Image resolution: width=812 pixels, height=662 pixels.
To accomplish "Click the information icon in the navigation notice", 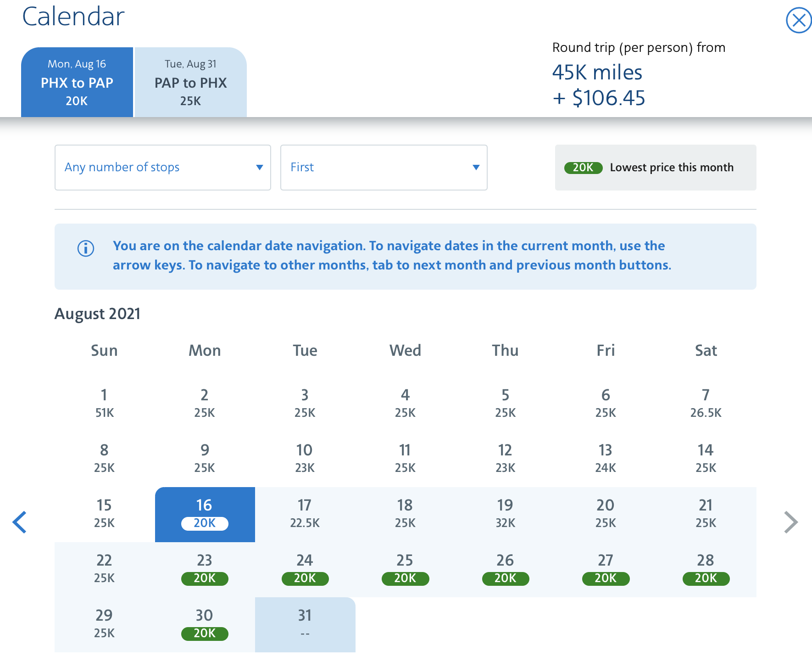I will [85, 249].
